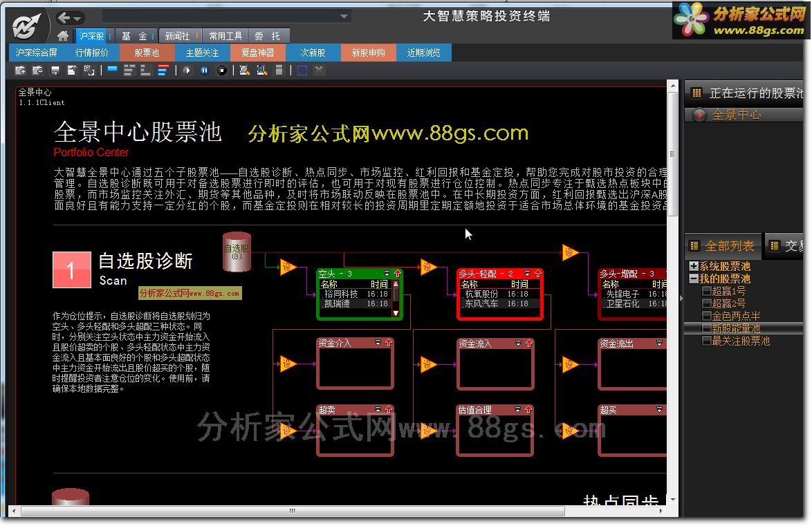Switch to the 基金 tab
Viewport: 812px width, 526px height.
(x=135, y=36)
